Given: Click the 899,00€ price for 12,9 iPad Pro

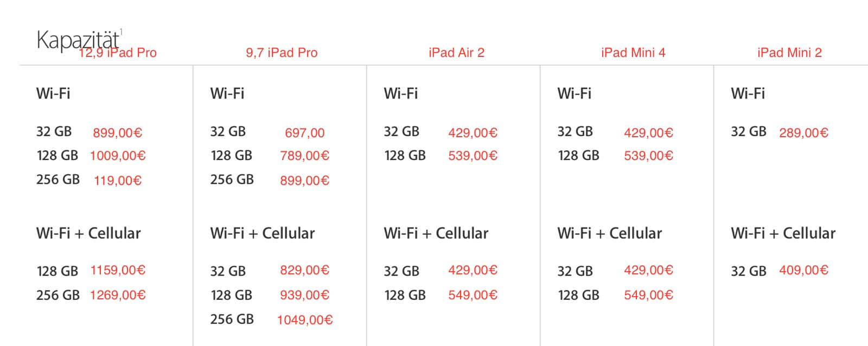Looking at the screenshot, I should [117, 133].
